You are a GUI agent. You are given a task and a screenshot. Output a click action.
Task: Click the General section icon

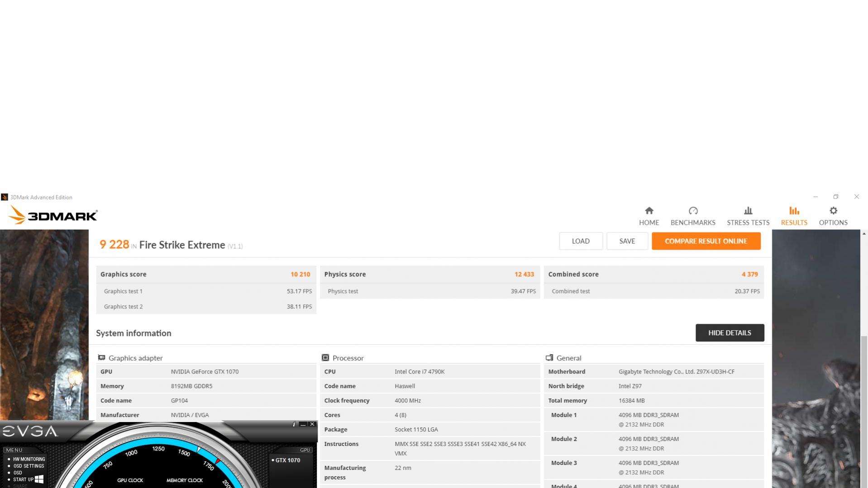point(549,358)
